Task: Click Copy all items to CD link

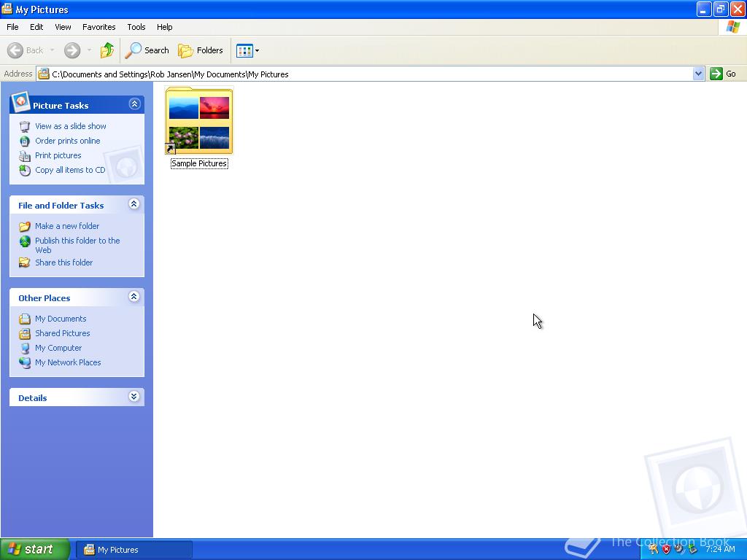Action: (x=70, y=170)
